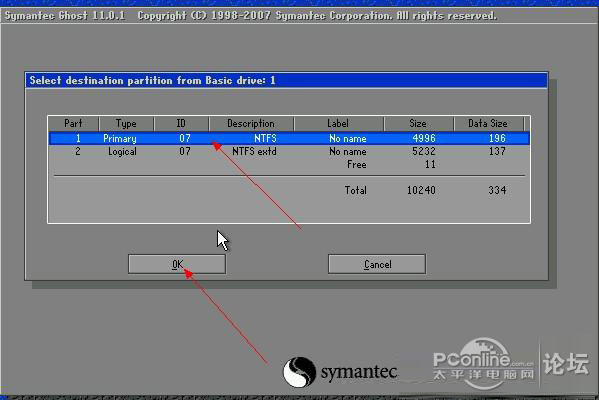Click the Cancel button
This screenshot has height=400, width=599.
click(377, 264)
